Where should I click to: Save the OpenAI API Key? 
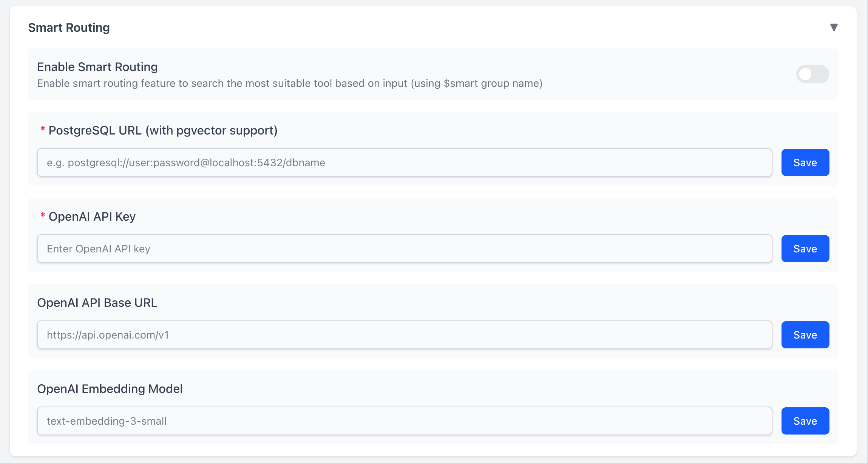tap(805, 249)
